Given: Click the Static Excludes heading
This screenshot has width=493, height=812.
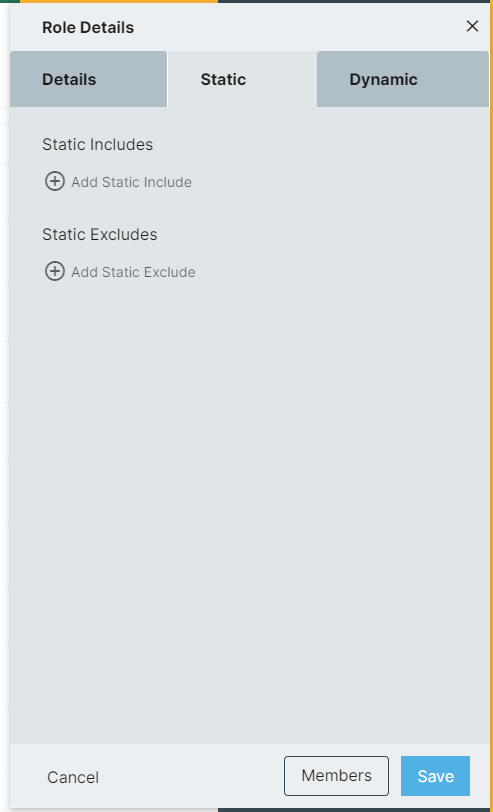Looking at the screenshot, I should click(99, 235).
